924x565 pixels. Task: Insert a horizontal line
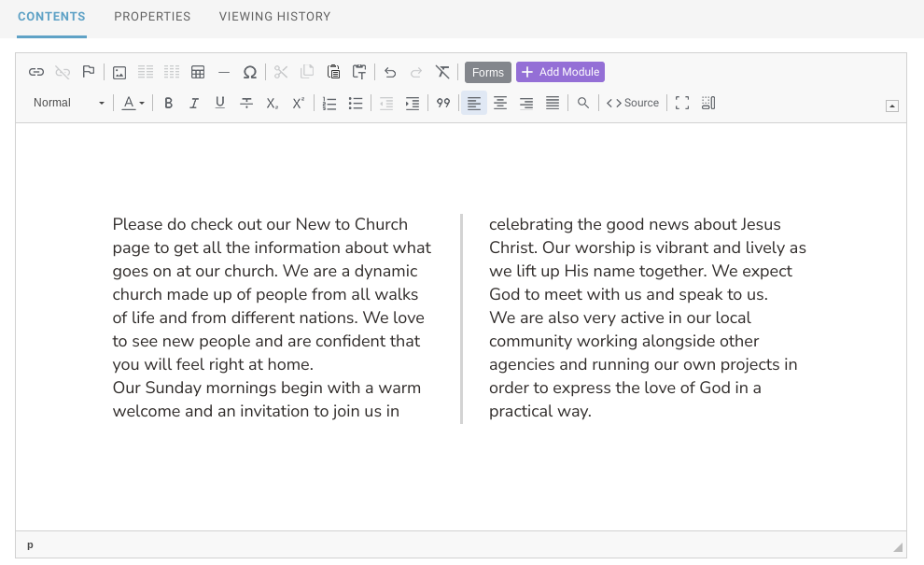click(x=223, y=71)
